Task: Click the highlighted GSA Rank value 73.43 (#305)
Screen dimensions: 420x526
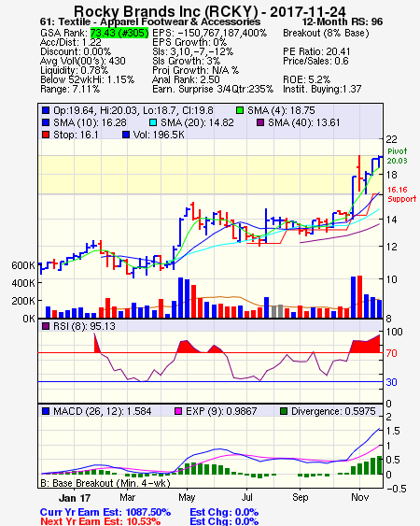Action: pos(119,33)
